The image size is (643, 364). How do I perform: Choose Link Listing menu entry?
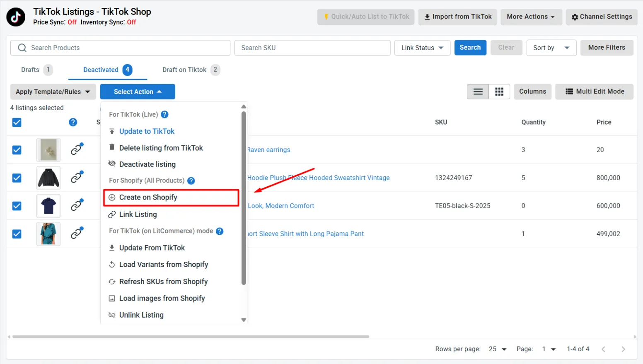[138, 215]
